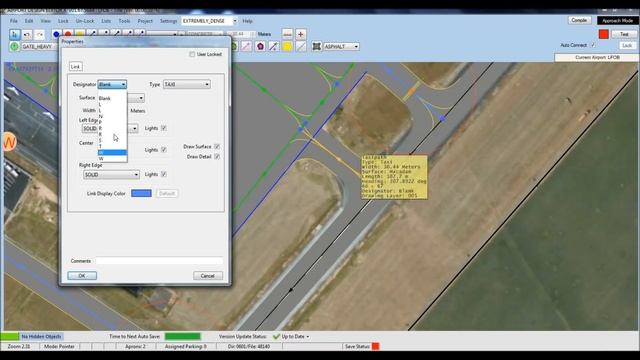Click the red plus width button
This screenshot has width=640, height=360.
pyautogui.click(x=301, y=34)
